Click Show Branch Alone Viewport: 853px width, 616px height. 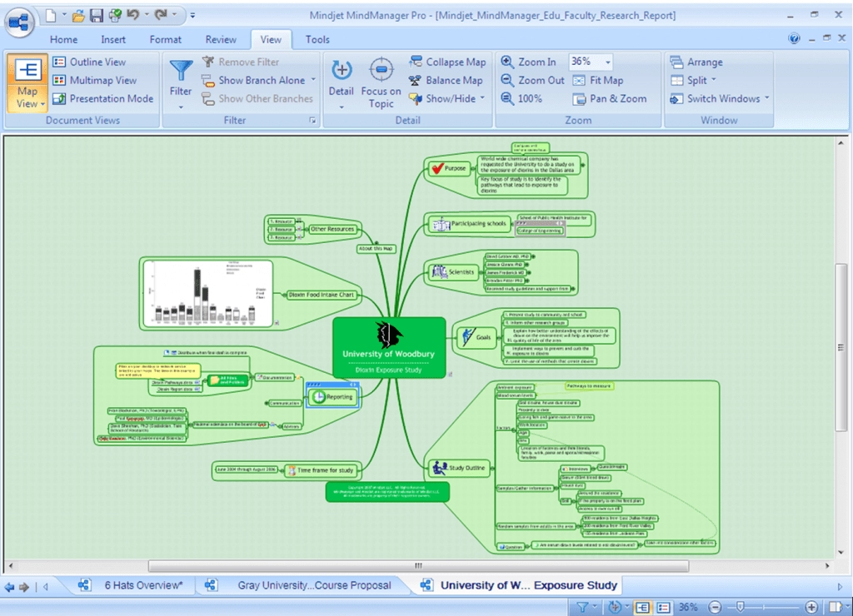click(x=253, y=81)
